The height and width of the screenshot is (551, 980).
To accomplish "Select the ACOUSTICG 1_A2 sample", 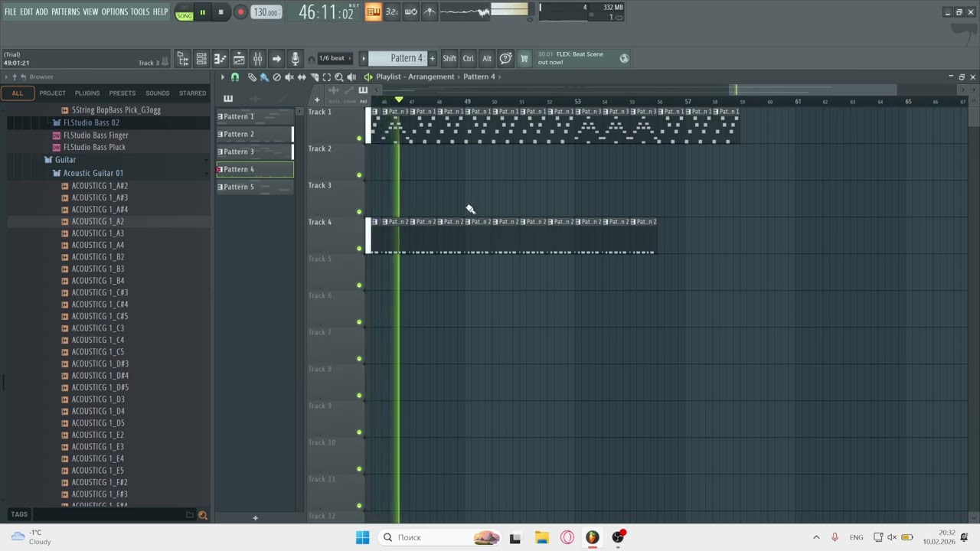I will [x=98, y=221].
